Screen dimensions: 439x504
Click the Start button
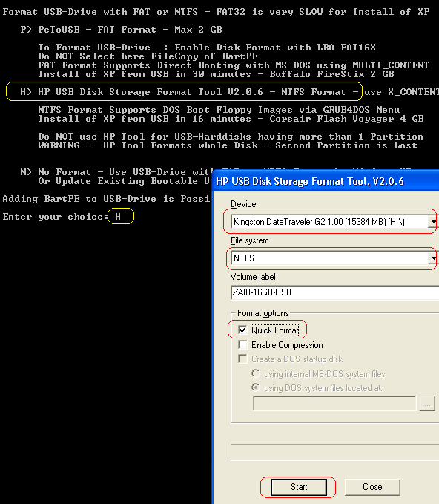click(x=299, y=487)
